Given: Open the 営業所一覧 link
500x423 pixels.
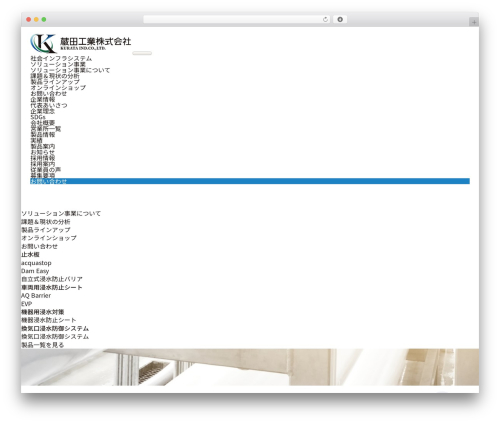Looking at the screenshot, I should pos(46,129).
